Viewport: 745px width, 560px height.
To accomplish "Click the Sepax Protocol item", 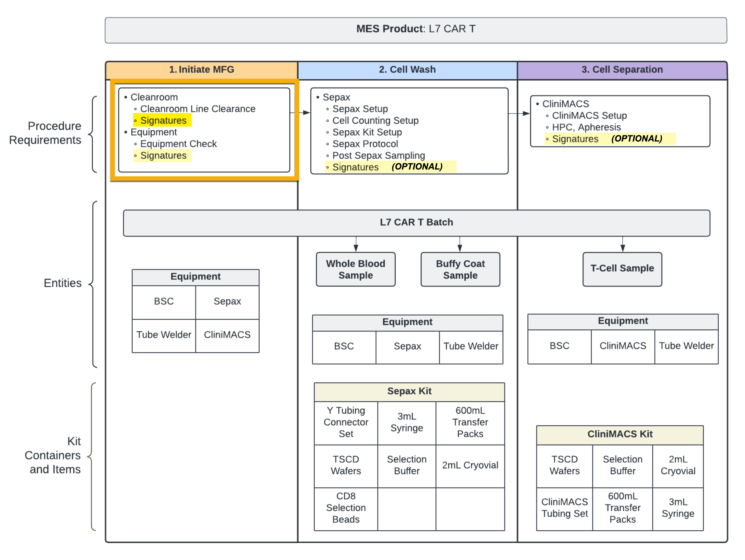I will [365, 144].
